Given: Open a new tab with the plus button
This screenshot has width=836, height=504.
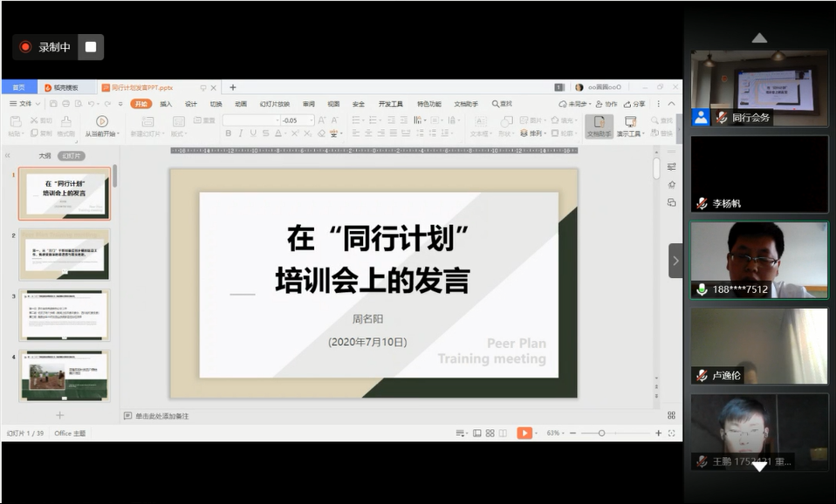Looking at the screenshot, I should 233,87.
